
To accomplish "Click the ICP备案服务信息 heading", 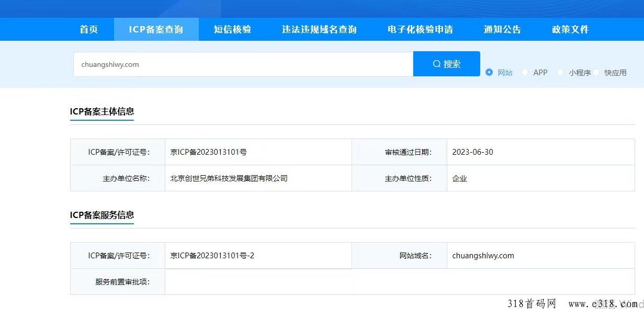I will pyautogui.click(x=102, y=215).
